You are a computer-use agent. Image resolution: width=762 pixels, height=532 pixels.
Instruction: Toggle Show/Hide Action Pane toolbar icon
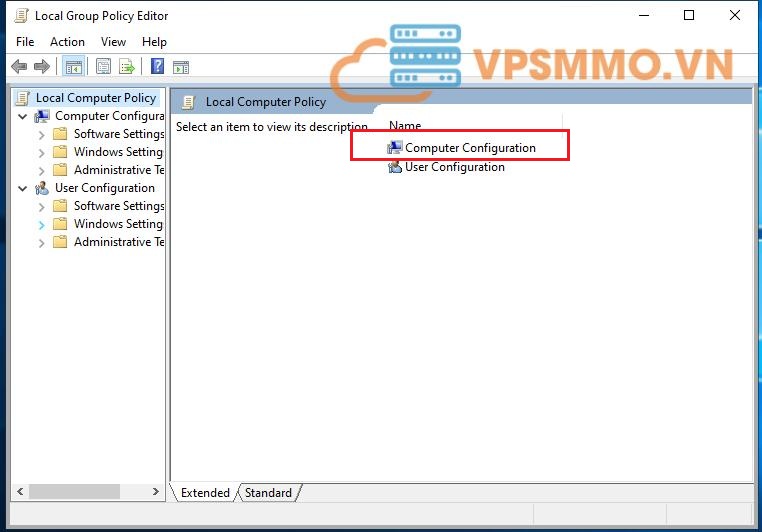pyautogui.click(x=181, y=67)
